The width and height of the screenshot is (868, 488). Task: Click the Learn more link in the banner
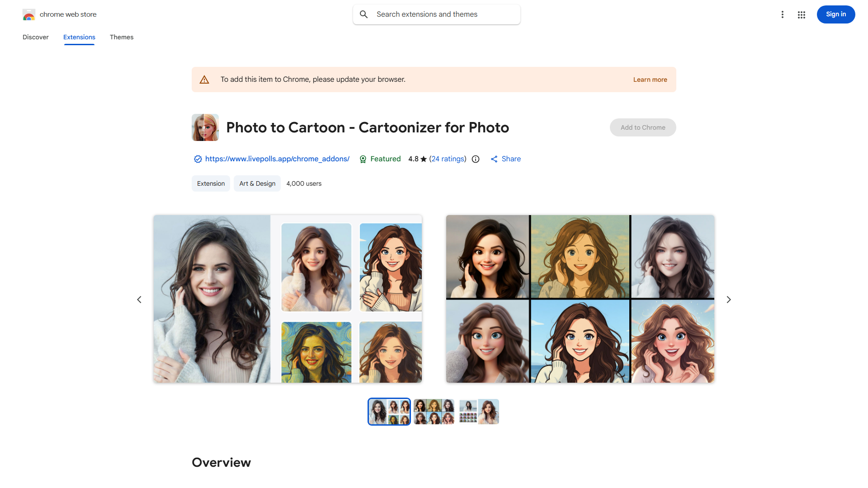(650, 79)
